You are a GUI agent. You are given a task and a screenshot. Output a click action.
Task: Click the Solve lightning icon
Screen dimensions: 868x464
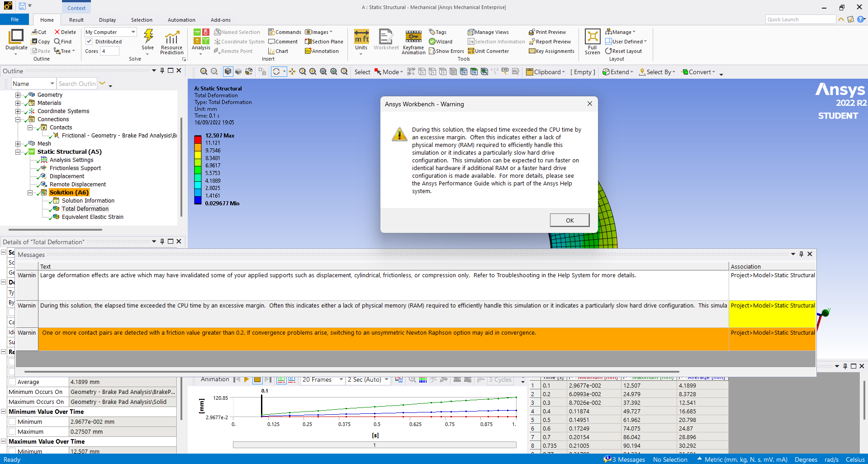coord(148,36)
